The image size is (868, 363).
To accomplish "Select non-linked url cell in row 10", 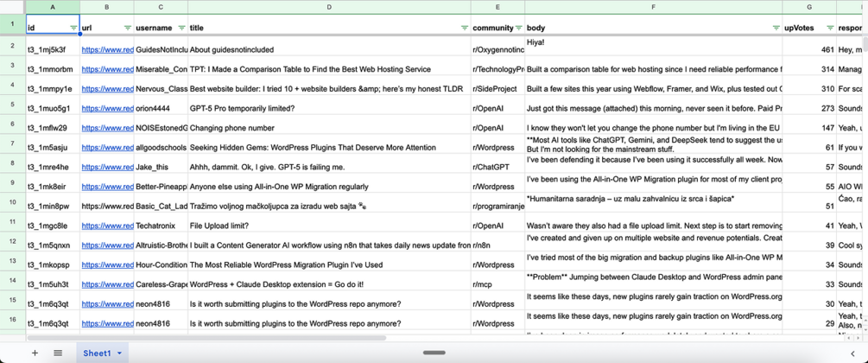I will [107, 202].
